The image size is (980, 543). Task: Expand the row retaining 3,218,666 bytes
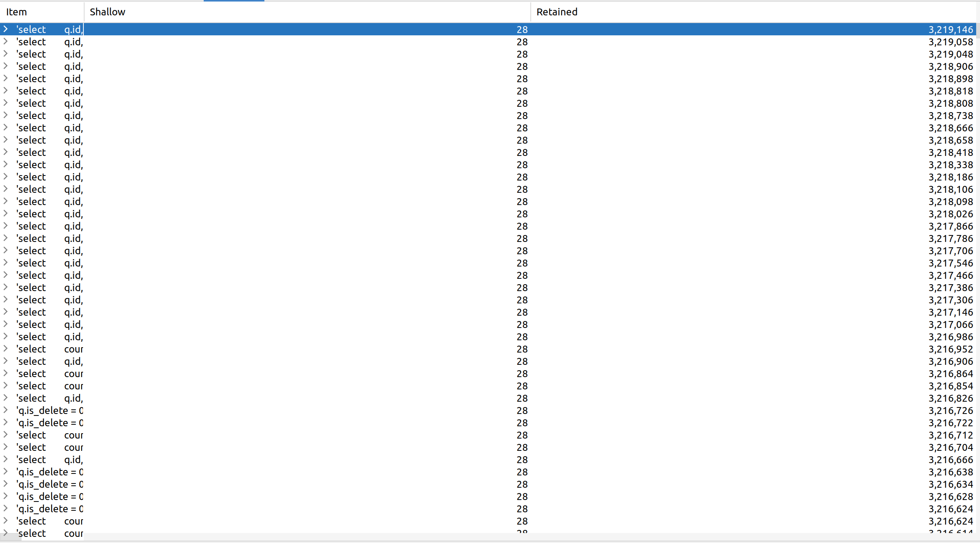click(x=6, y=127)
